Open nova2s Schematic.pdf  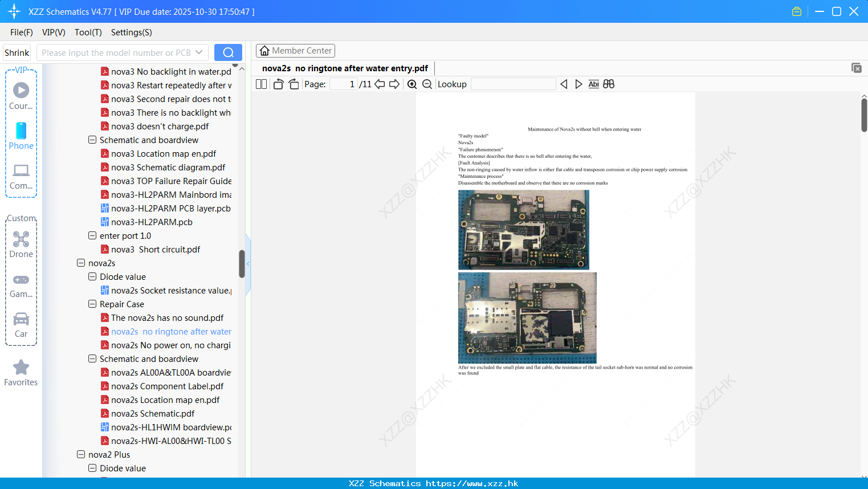point(153,413)
